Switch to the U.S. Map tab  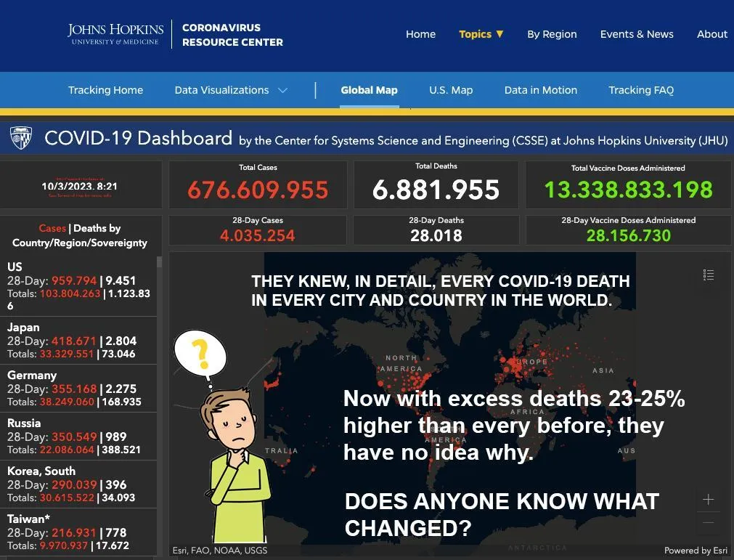click(x=451, y=90)
